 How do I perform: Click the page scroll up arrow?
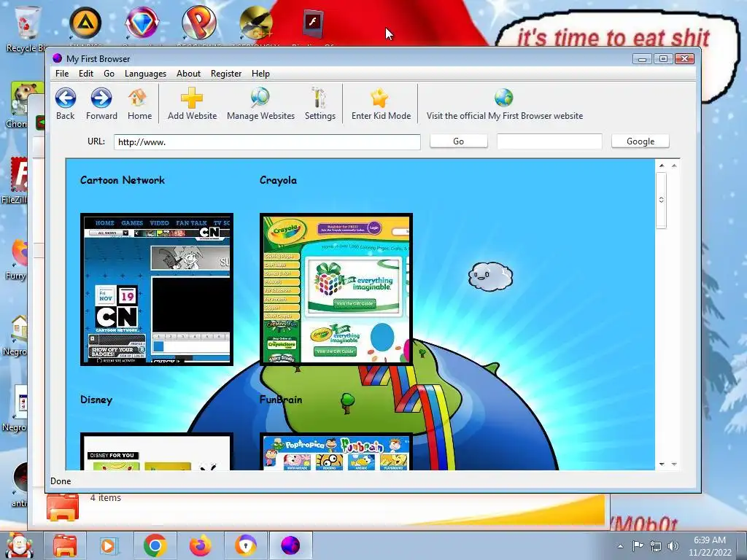(x=661, y=166)
